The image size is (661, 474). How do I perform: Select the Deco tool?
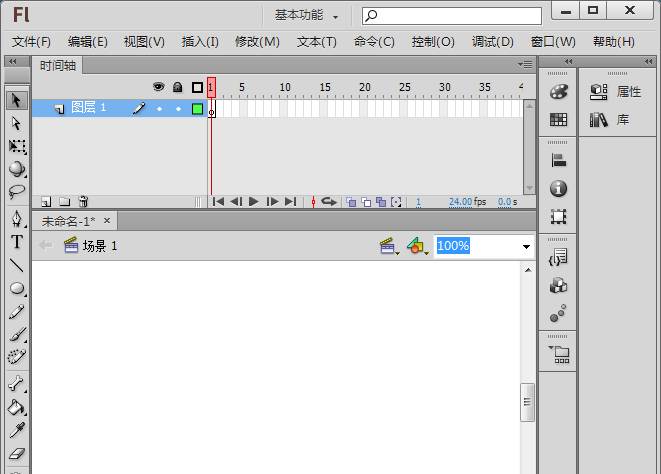[x=17, y=357]
